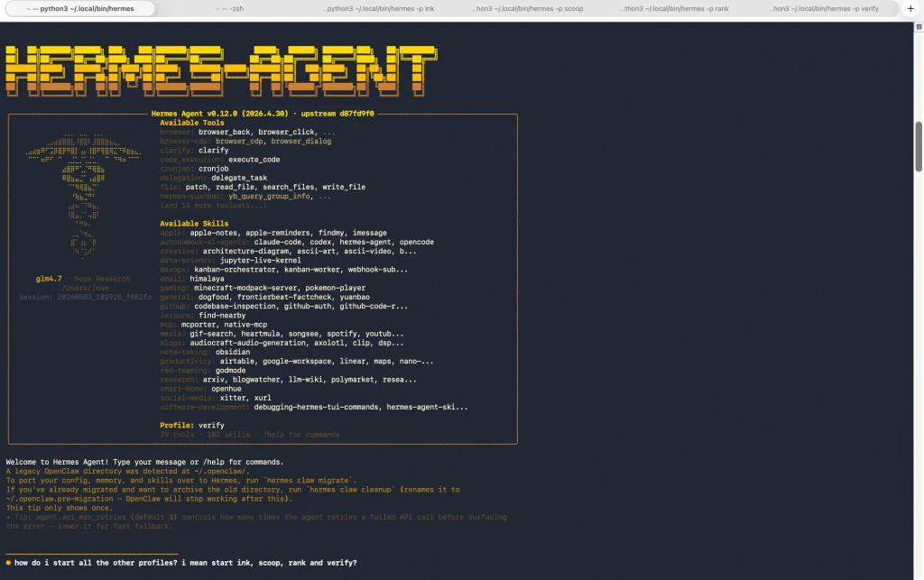Click the 'codebase-inspection, github-auth' line

pos(284,306)
